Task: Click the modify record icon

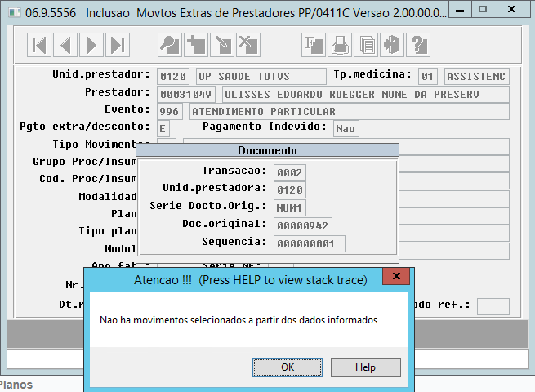Action: coord(222,45)
